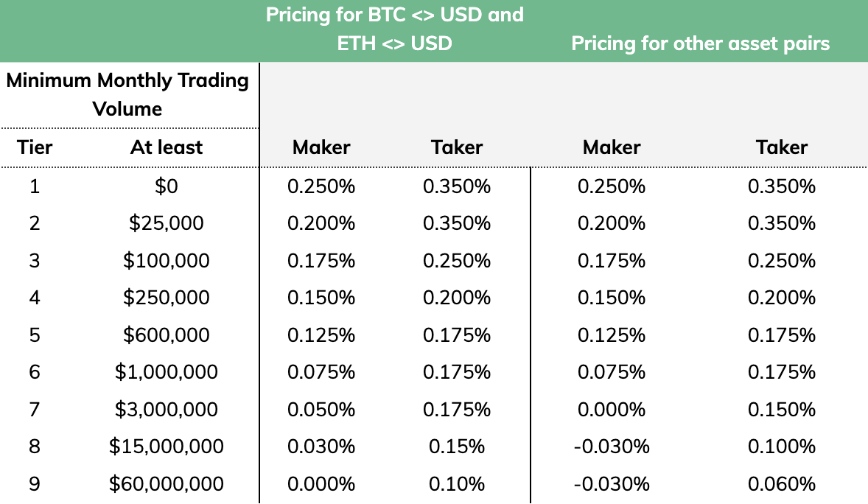This screenshot has height=504, width=868.
Task: Select the $0 tier 1 volume cell
Action: pyautogui.click(x=166, y=186)
